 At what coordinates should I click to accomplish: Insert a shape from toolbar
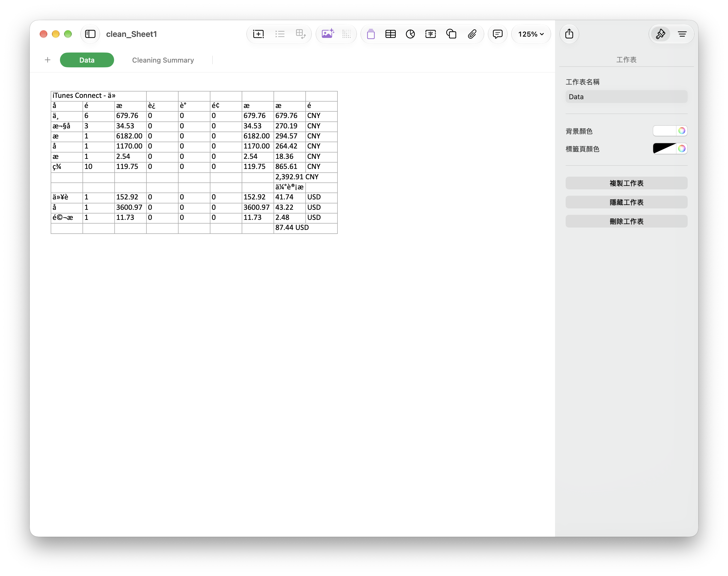451,34
